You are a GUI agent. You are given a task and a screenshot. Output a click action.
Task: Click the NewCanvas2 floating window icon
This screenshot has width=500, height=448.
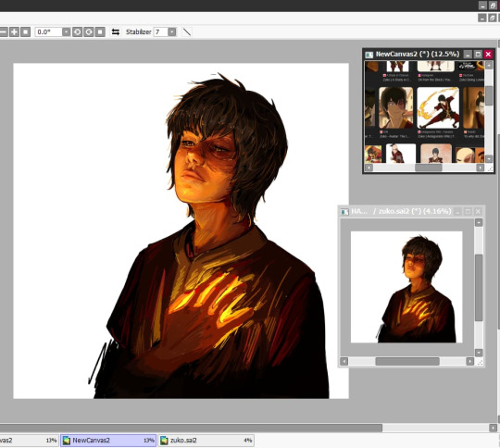369,55
